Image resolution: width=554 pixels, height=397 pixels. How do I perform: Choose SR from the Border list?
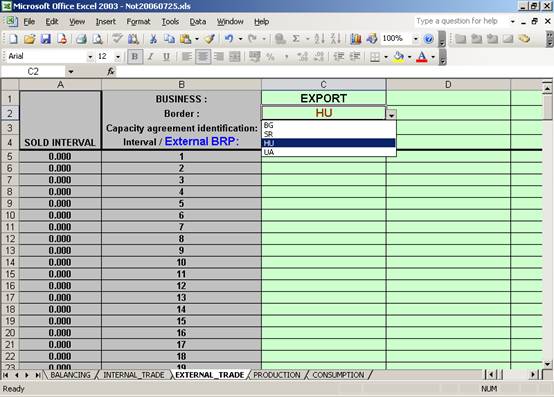[329, 134]
